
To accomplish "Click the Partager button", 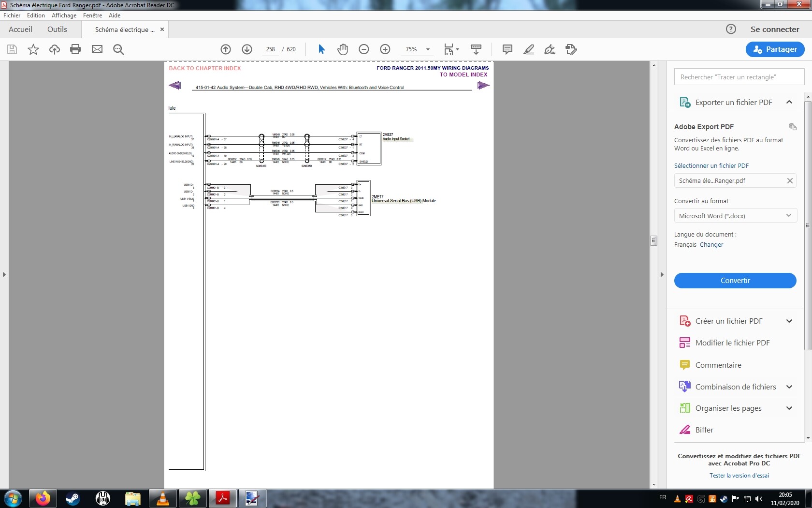I will [x=775, y=49].
